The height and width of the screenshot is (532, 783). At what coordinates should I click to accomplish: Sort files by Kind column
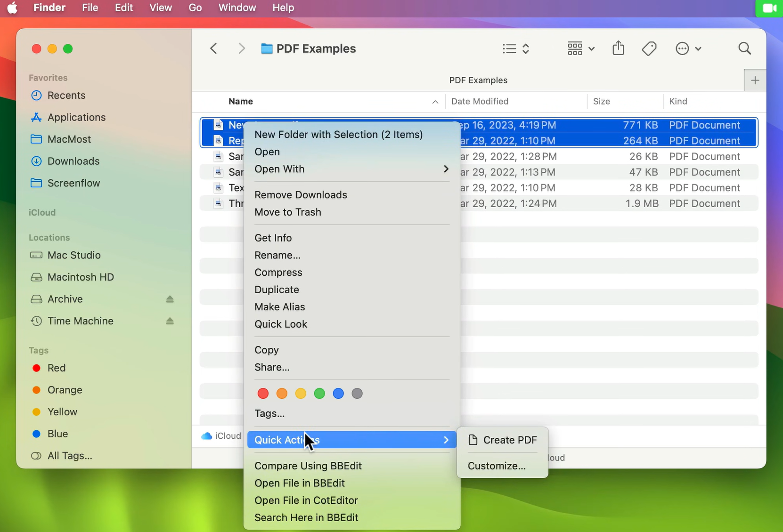click(678, 101)
